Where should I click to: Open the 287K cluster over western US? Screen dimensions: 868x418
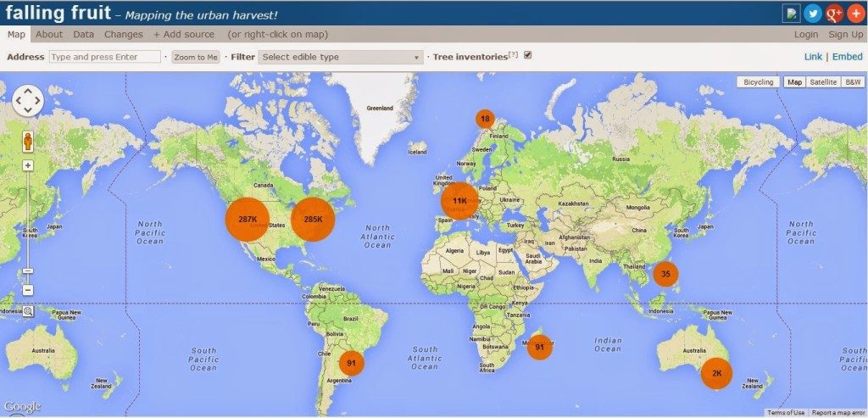pos(247,220)
